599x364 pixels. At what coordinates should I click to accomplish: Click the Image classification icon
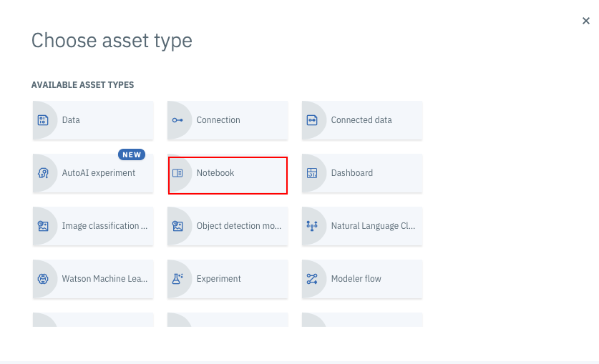[43, 226]
